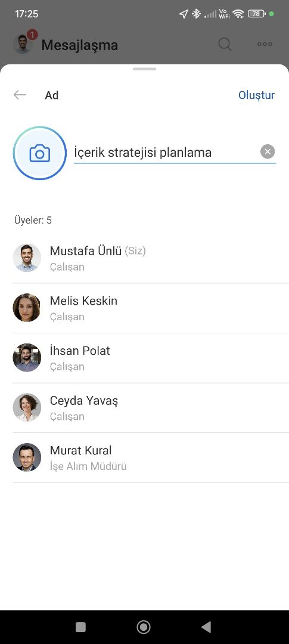
Task: Clear the group name with the X icon
Action: pos(268,153)
